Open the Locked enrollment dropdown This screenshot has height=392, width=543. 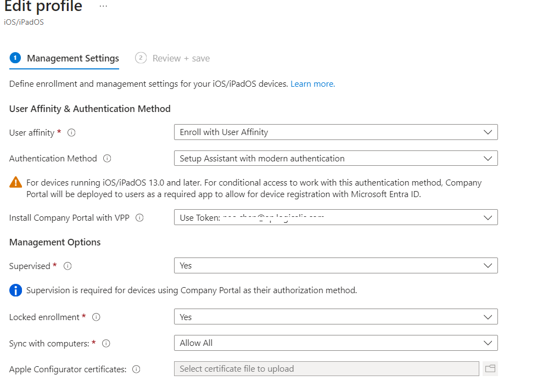point(335,317)
